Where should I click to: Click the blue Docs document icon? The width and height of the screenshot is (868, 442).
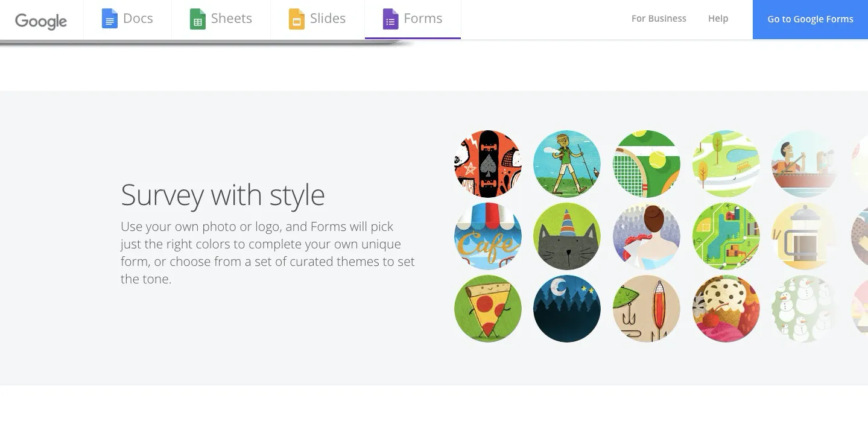click(x=109, y=19)
